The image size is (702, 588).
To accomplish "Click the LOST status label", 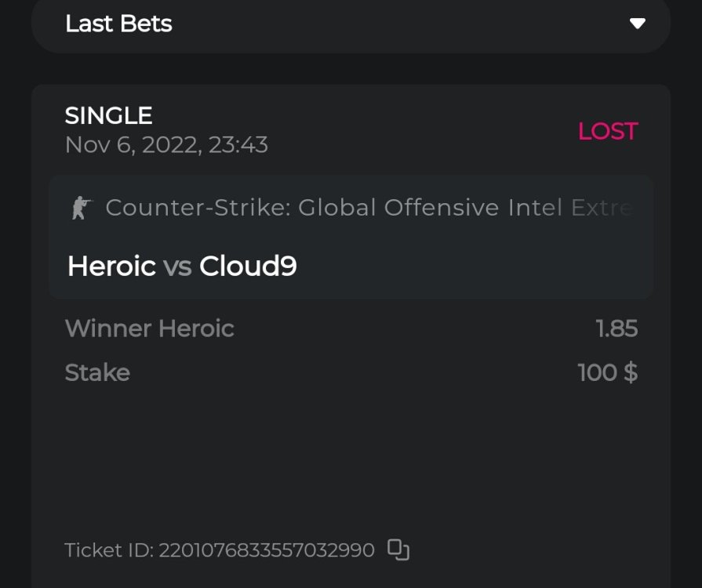I will coord(607,132).
